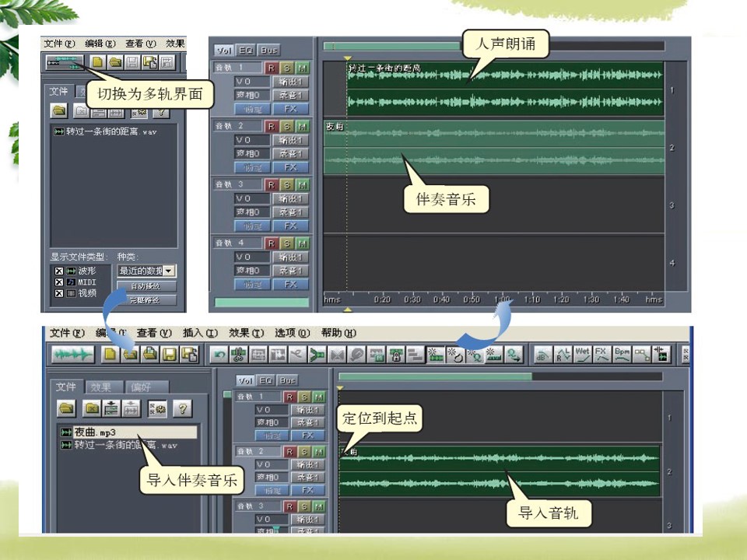Toggle the MIDI file type checkbox
The width and height of the screenshot is (747, 560).
[58, 282]
